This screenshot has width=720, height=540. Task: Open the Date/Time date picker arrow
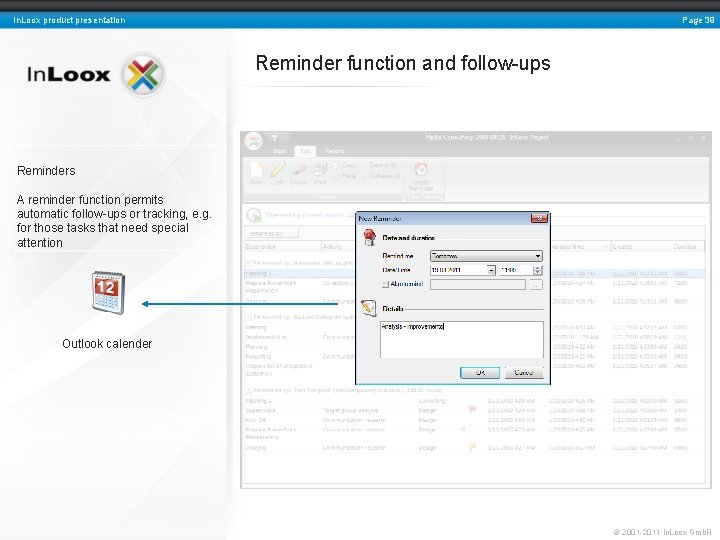click(x=491, y=270)
